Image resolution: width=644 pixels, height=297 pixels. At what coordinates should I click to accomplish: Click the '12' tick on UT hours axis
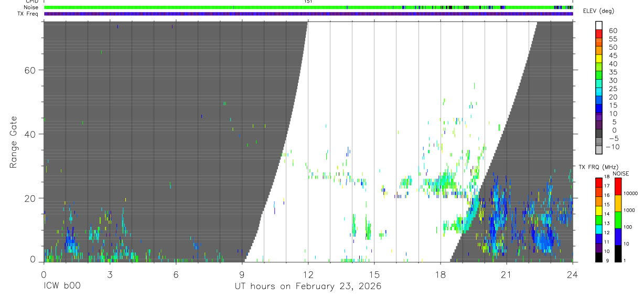(x=308, y=274)
